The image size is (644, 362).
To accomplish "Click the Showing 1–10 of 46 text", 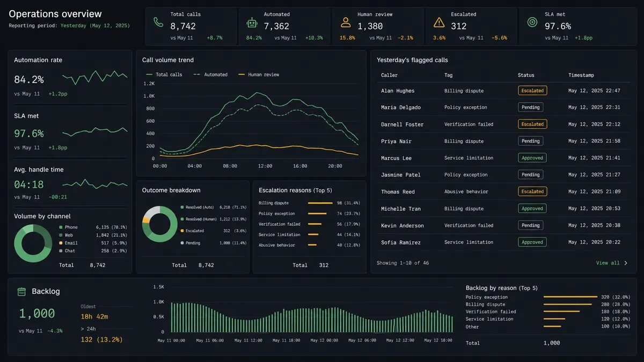I will click(x=402, y=263).
